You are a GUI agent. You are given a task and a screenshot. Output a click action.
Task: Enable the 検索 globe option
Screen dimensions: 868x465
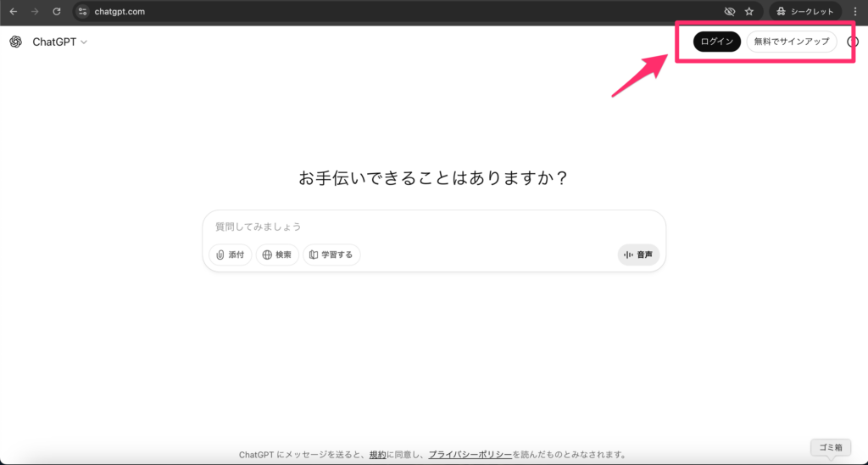[x=277, y=255]
